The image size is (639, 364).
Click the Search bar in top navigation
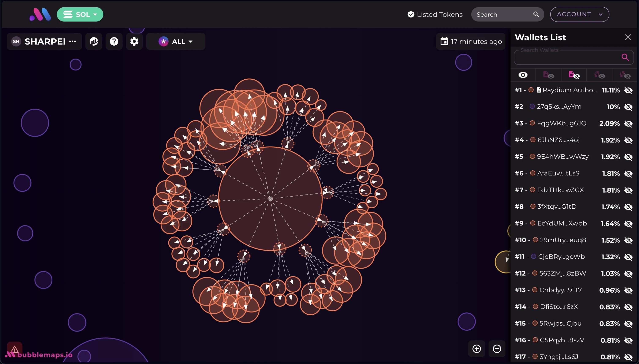click(x=507, y=14)
